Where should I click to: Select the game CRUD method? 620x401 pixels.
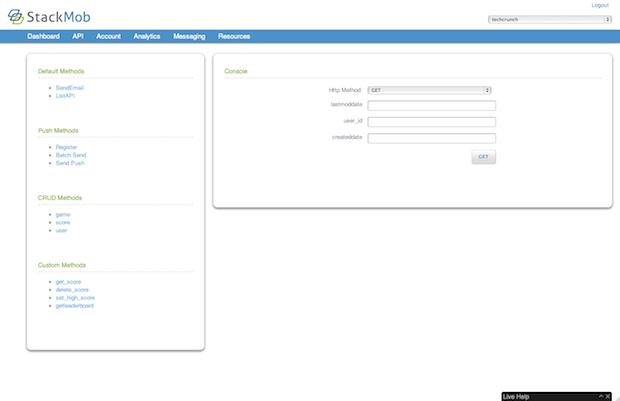click(x=63, y=214)
